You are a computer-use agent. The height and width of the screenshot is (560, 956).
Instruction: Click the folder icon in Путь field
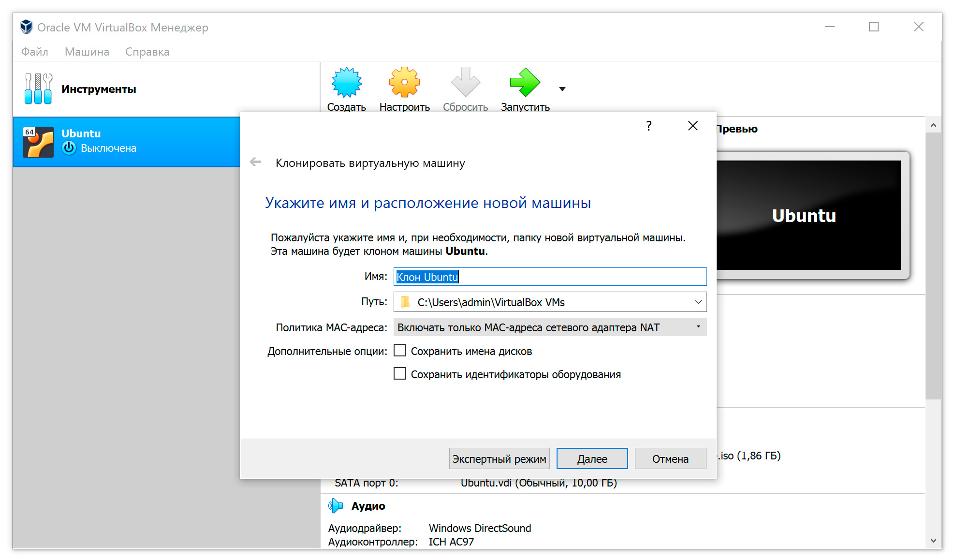(x=406, y=302)
